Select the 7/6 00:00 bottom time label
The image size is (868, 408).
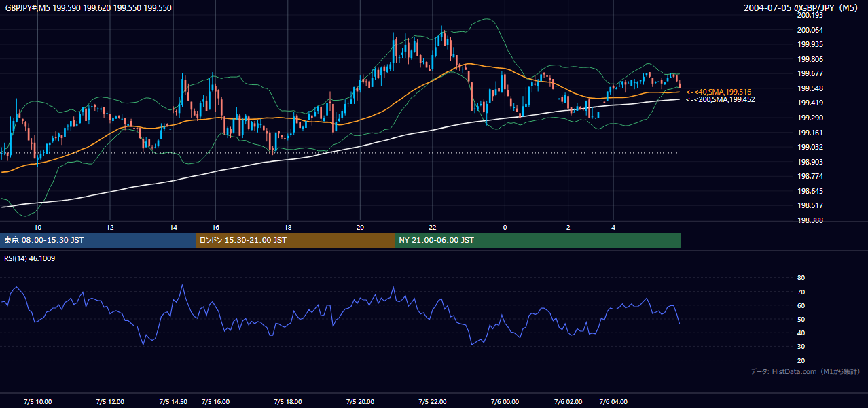coord(505,402)
